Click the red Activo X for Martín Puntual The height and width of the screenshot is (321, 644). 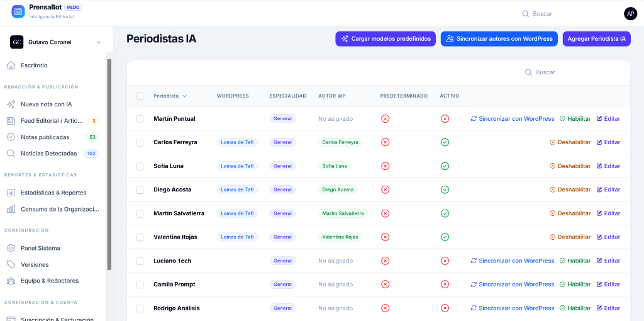pos(445,119)
